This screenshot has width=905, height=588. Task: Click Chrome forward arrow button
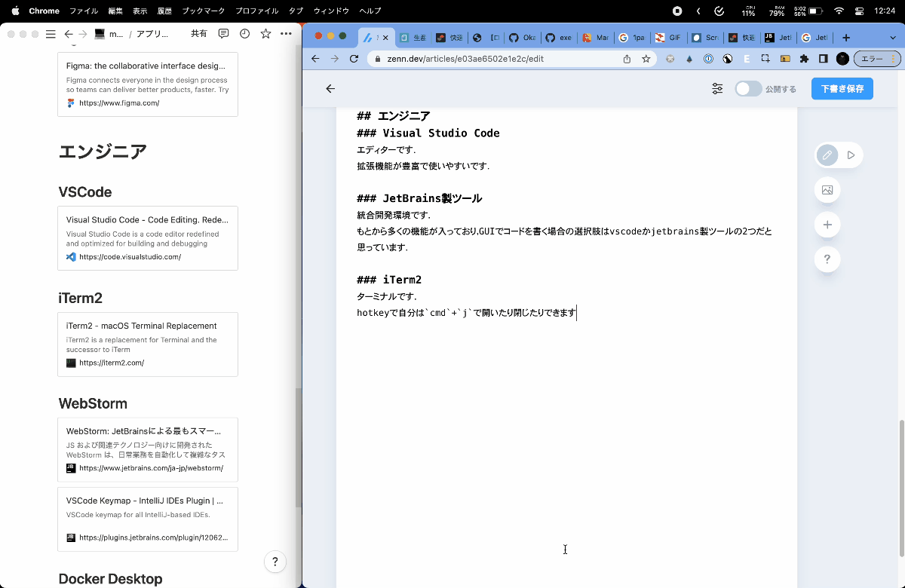click(335, 59)
